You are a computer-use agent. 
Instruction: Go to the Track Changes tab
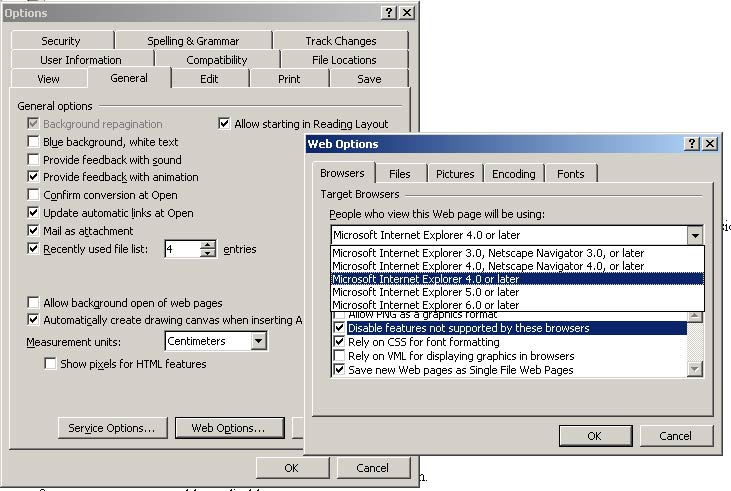point(340,41)
